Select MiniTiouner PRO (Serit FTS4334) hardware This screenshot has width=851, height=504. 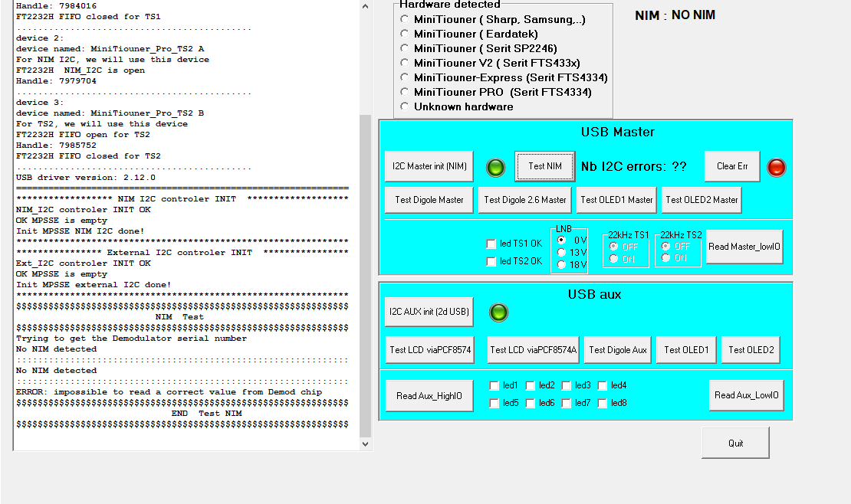(x=405, y=92)
